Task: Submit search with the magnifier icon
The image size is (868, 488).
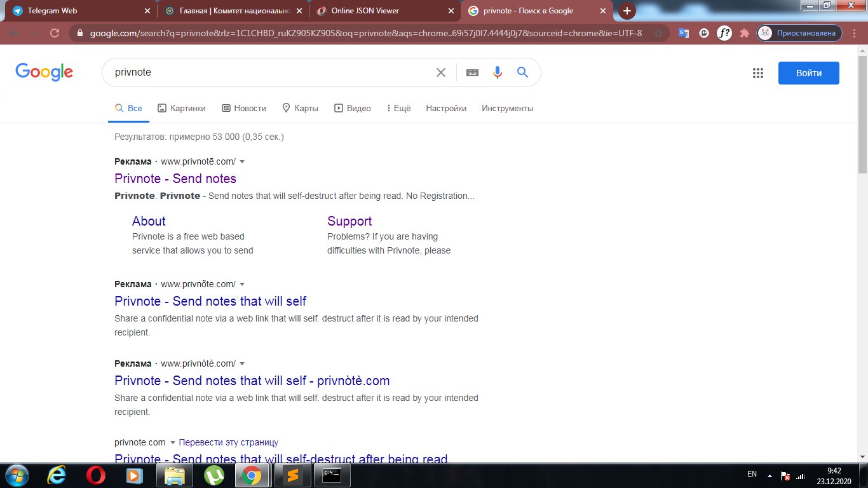Action: pyautogui.click(x=522, y=72)
